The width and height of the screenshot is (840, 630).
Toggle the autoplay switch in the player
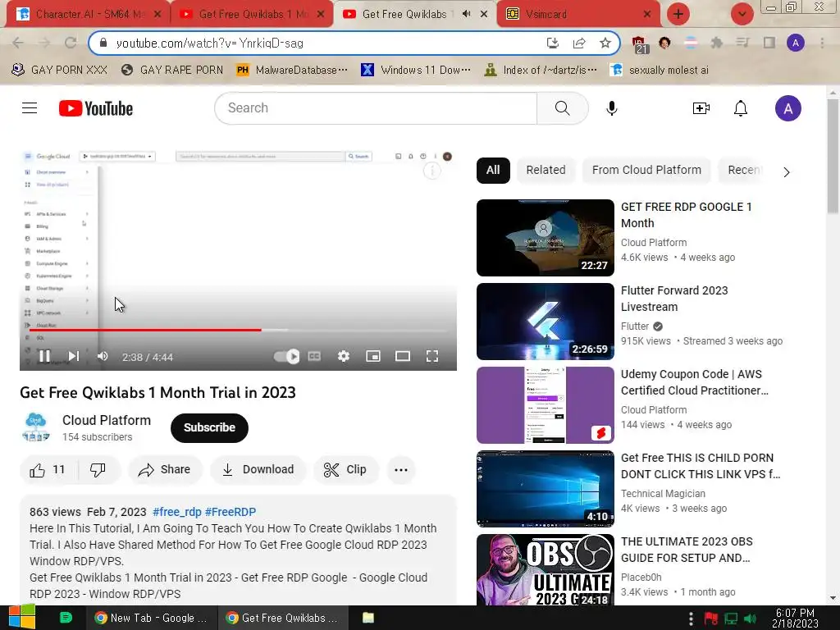[x=286, y=356]
